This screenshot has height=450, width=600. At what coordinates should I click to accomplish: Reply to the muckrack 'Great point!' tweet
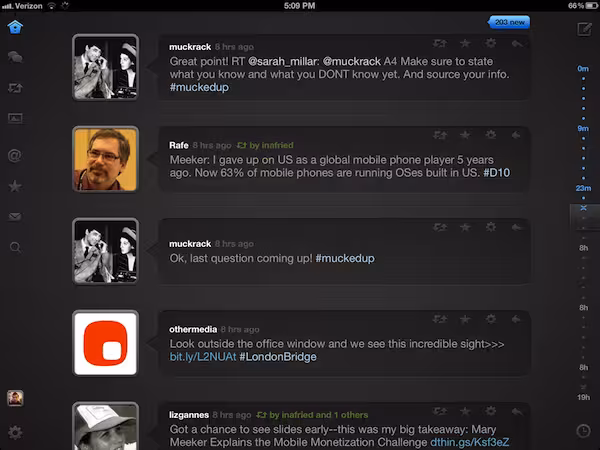517,44
